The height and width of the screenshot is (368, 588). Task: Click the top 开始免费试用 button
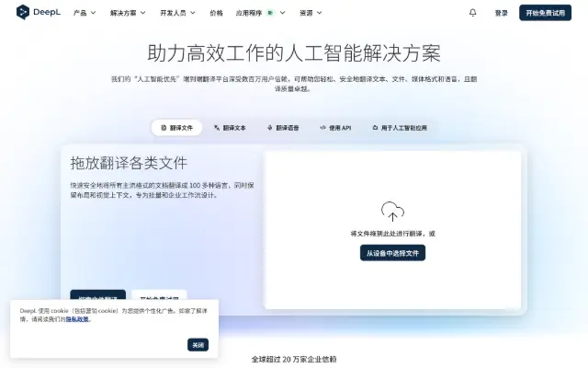click(x=545, y=13)
